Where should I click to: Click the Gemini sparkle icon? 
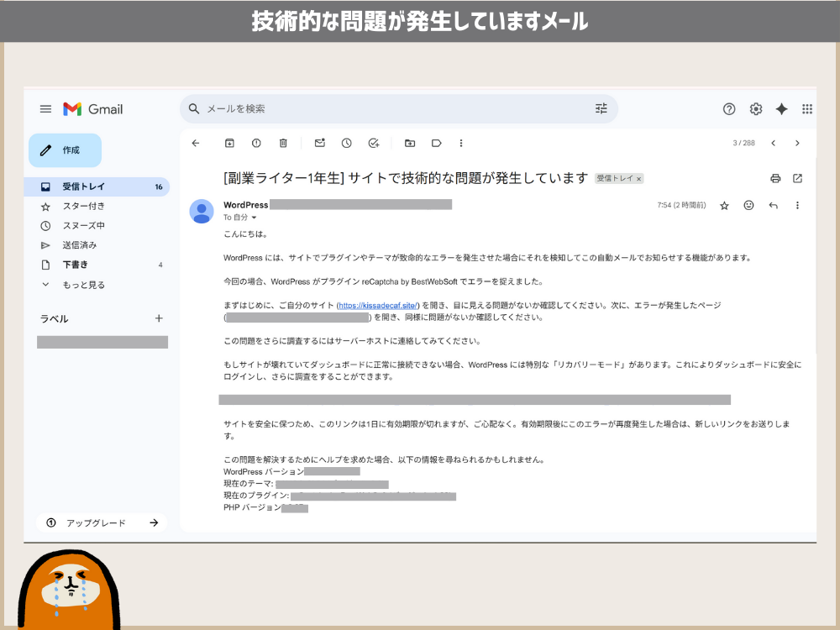tap(781, 108)
